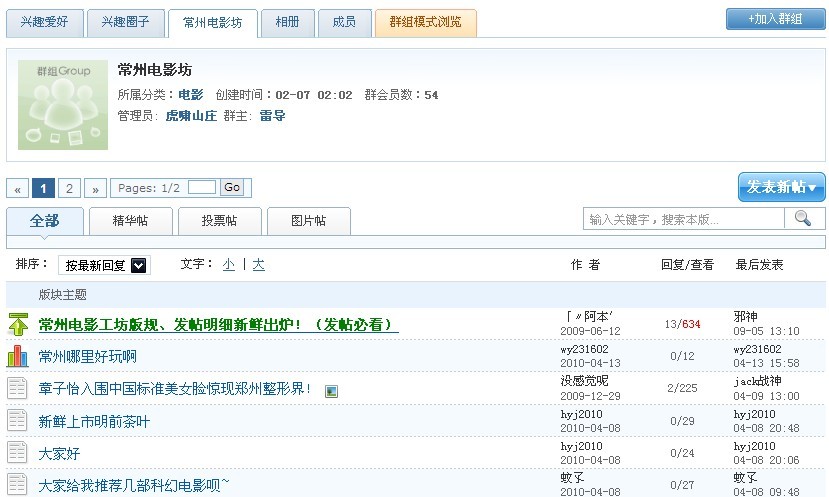Click reply count 0/12

682,356
